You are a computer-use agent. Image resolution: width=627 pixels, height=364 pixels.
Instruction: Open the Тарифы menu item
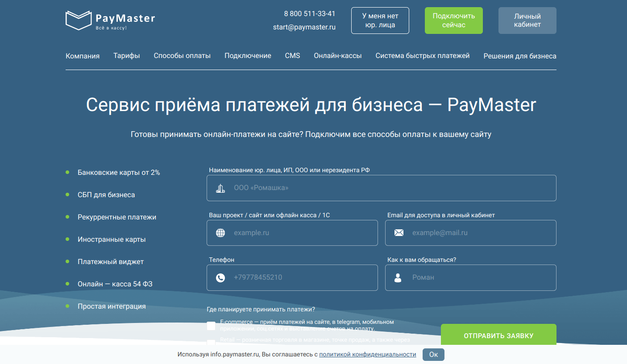(x=127, y=56)
